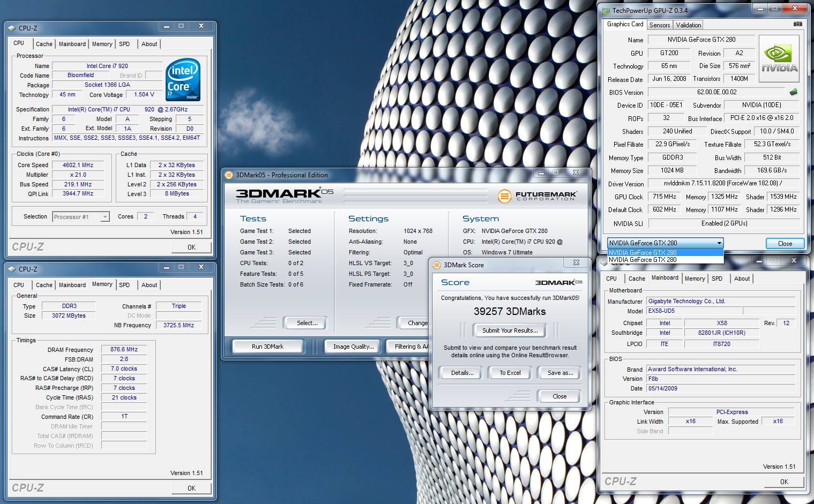This screenshot has height=504, width=814.
Task: Click NVIDIA SLI Enabled (2 GPUs) field
Action: point(724,223)
